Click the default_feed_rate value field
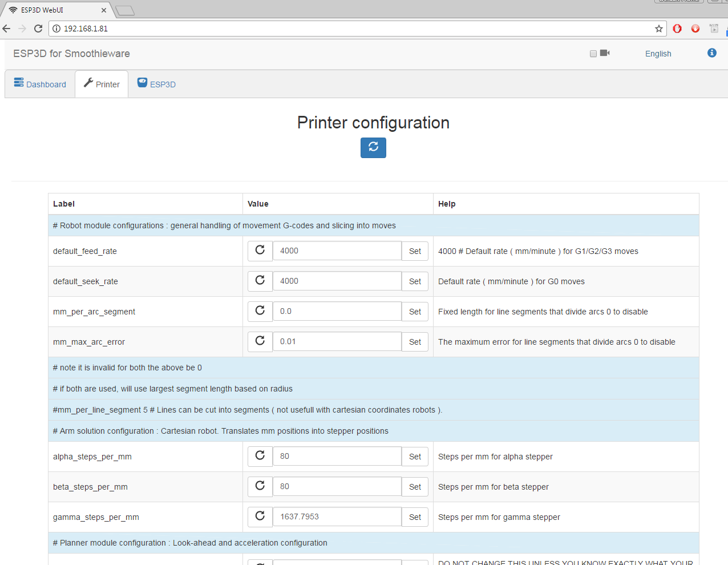Viewport: 728px width, 565px height. (337, 251)
